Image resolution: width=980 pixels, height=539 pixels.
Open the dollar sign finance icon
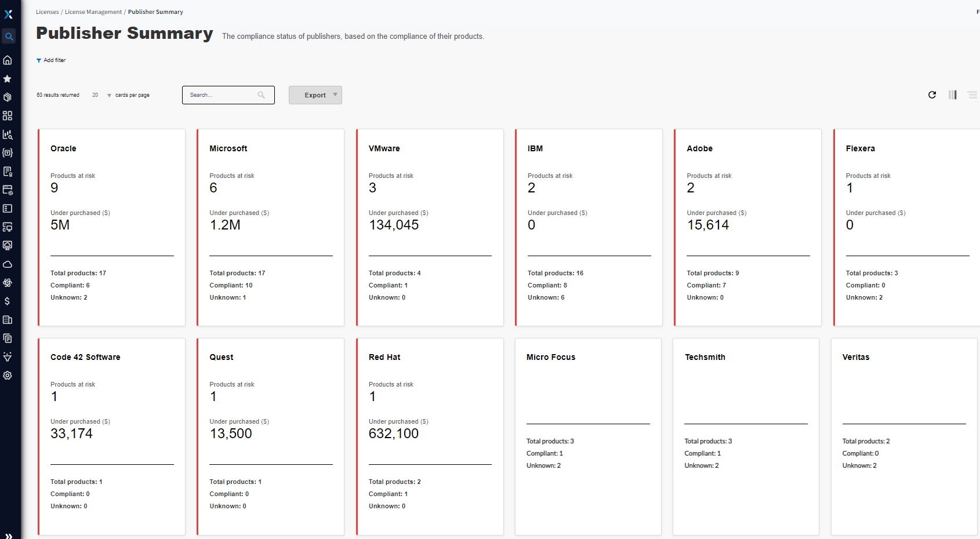[x=8, y=301]
